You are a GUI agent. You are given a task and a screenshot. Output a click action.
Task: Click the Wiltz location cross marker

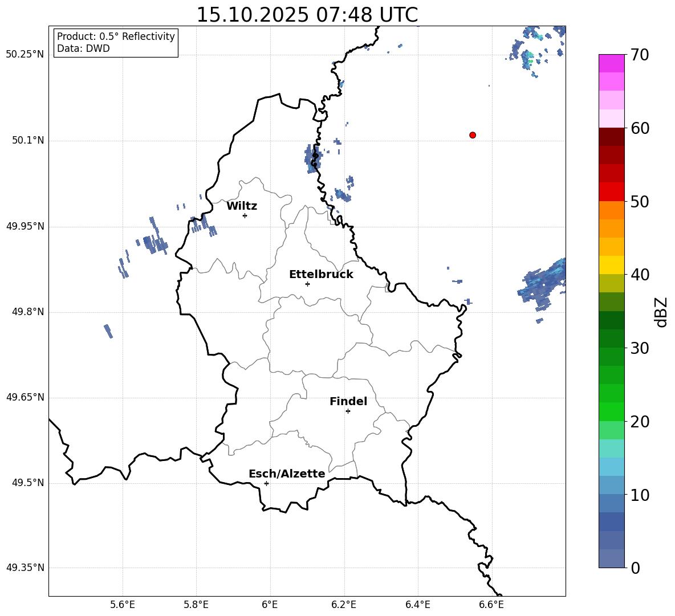click(245, 215)
